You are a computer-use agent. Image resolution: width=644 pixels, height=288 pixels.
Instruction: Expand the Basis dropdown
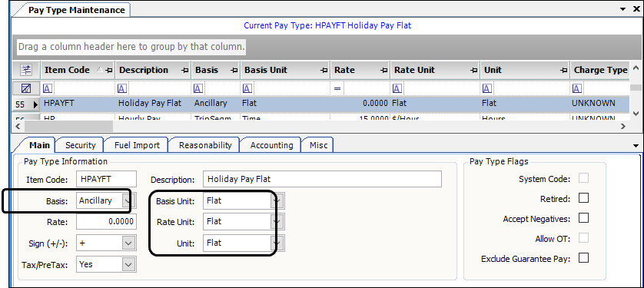tap(128, 200)
